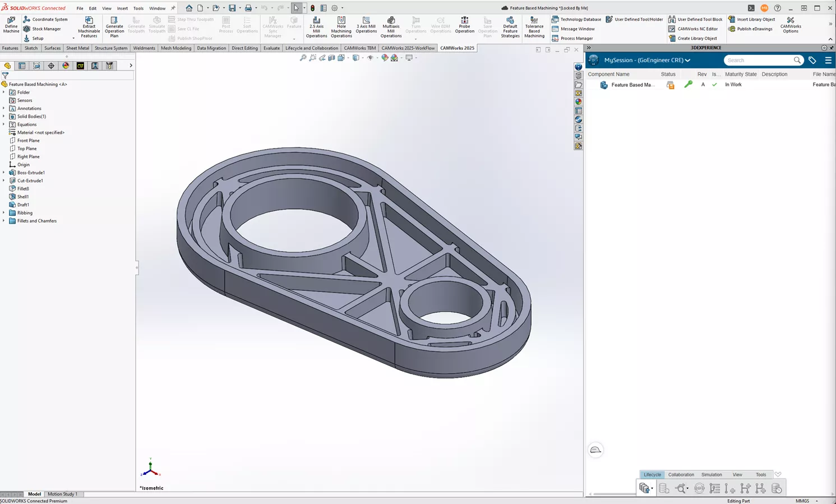Screen dimensions: 836x504
Task: Click the Probe Operation tool
Action: click(x=464, y=25)
